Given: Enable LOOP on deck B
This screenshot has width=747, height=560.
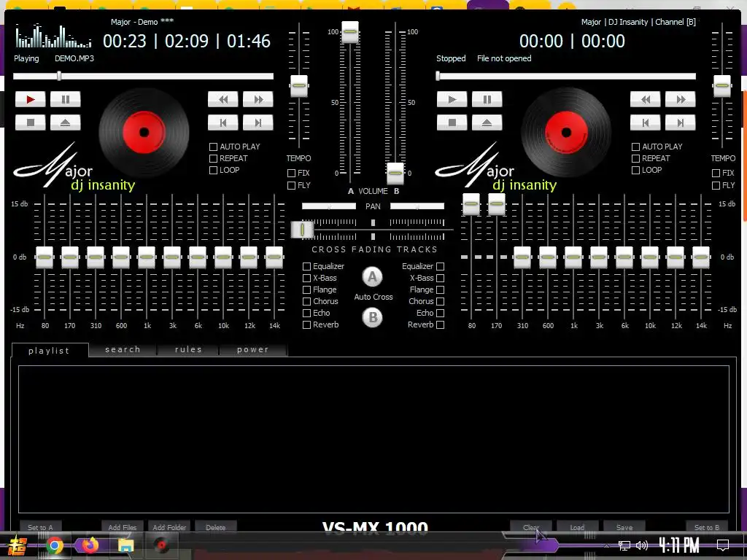Looking at the screenshot, I should [x=635, y=170].
